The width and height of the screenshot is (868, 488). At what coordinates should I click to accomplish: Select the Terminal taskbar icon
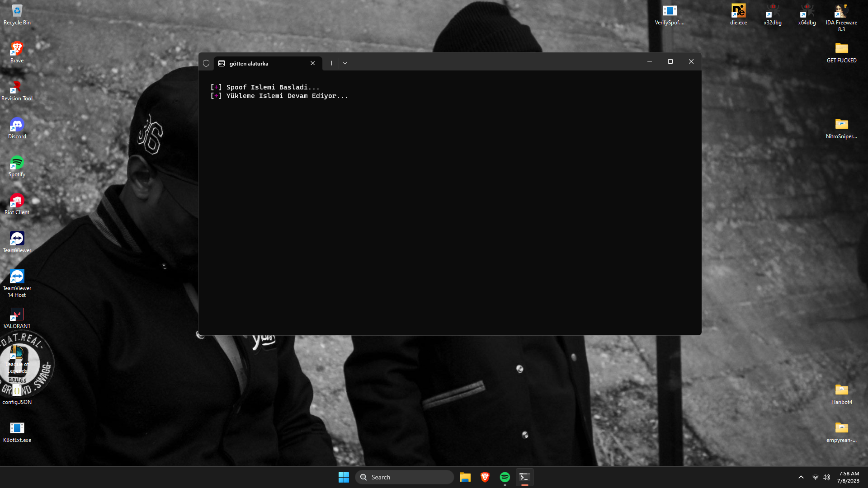pyautogui.click(x=525, y=477)
